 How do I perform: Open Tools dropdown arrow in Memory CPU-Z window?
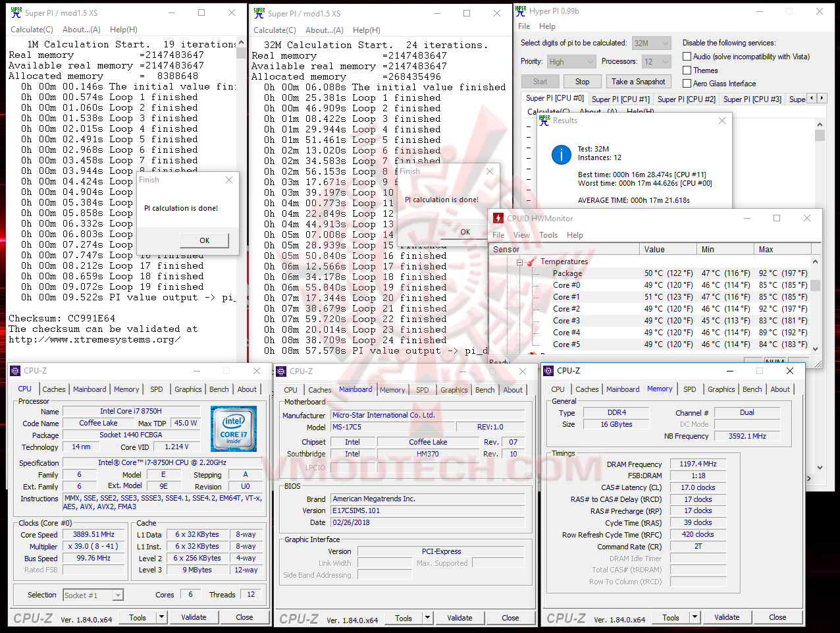tap(695, 617)
